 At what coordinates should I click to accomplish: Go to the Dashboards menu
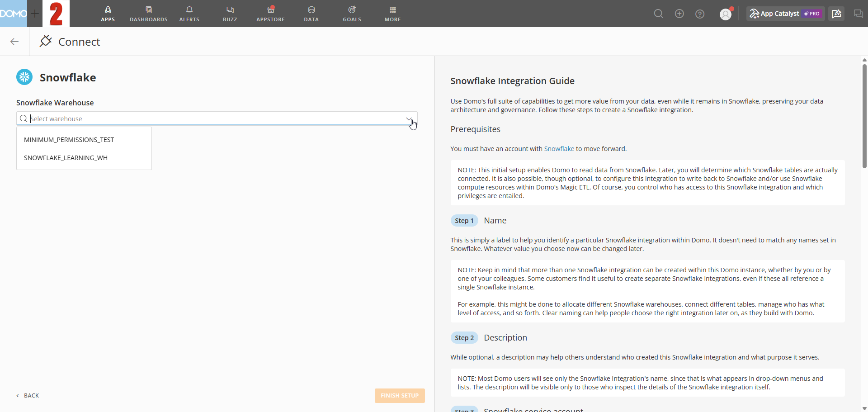[149, 14]
